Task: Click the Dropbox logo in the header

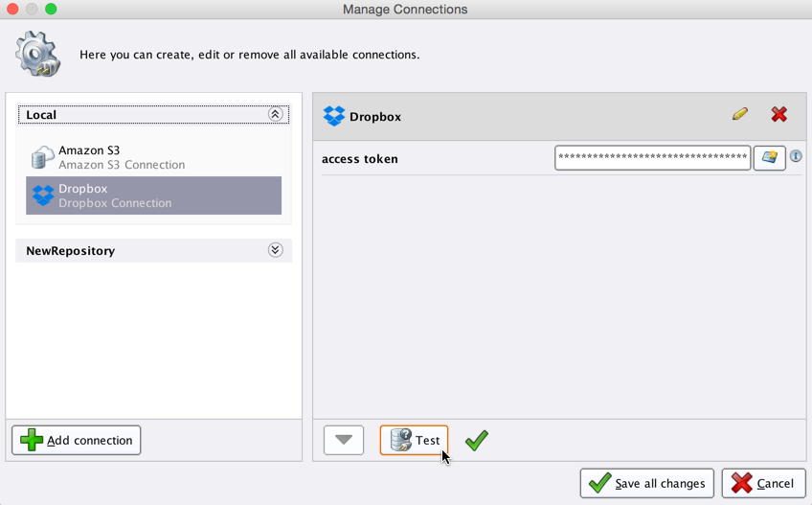Action: click(334, 116)
